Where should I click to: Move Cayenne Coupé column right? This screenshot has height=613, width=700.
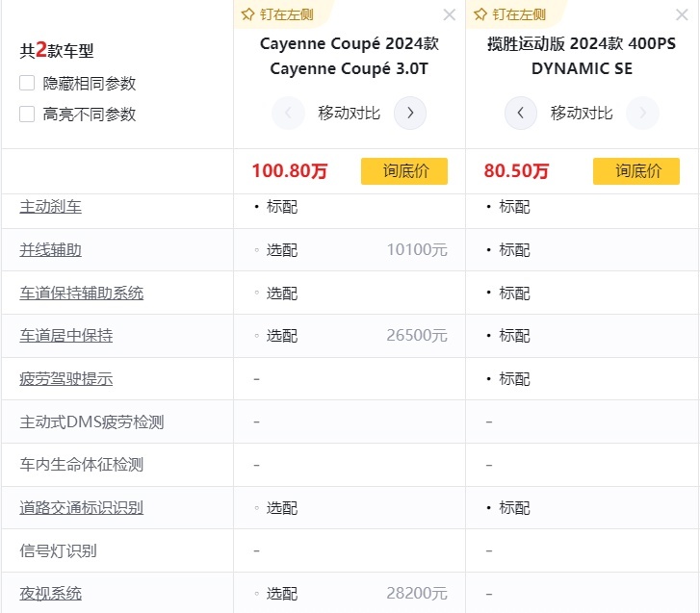tap(410, 113)
